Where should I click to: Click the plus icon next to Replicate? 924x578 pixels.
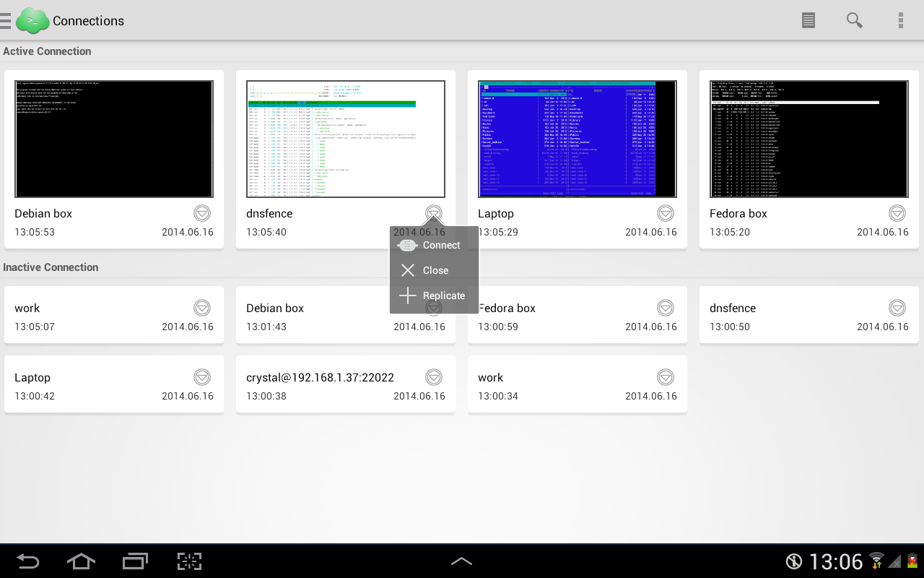408,295
